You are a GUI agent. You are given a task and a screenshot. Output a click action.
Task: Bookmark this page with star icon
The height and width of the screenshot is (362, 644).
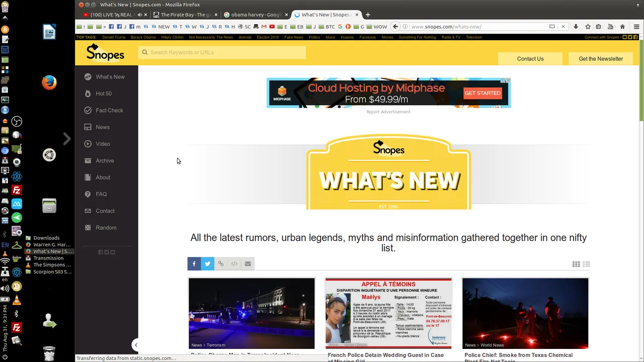pos(588,27)
